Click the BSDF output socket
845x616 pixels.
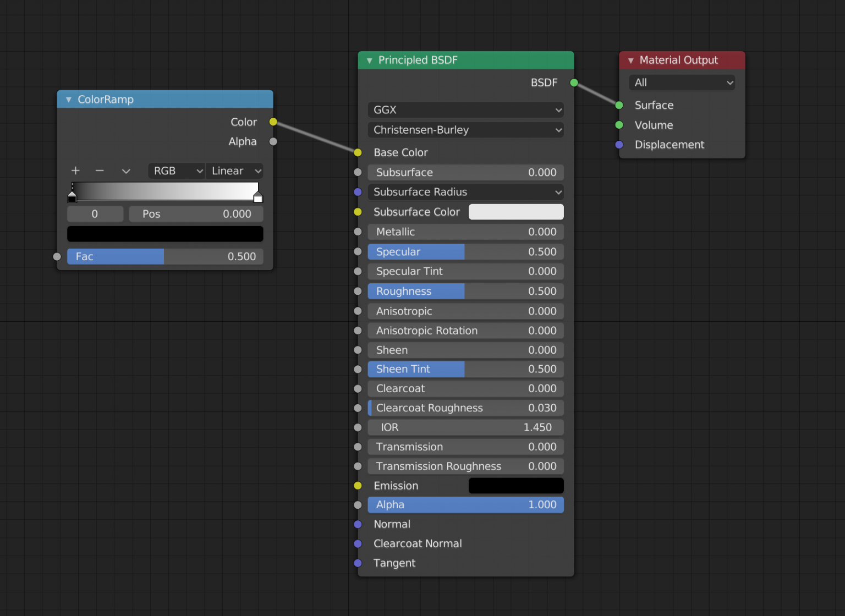pyautogui.click(x=574, y=82)
